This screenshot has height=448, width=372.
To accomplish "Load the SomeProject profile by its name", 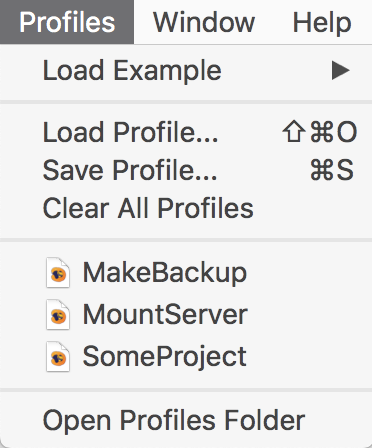I will click(x=165, y=357).
